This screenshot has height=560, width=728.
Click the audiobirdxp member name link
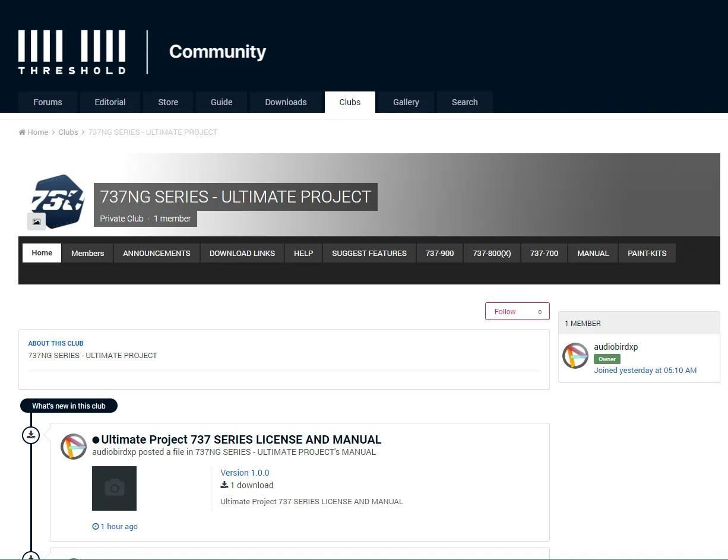[x=616, y=347]
